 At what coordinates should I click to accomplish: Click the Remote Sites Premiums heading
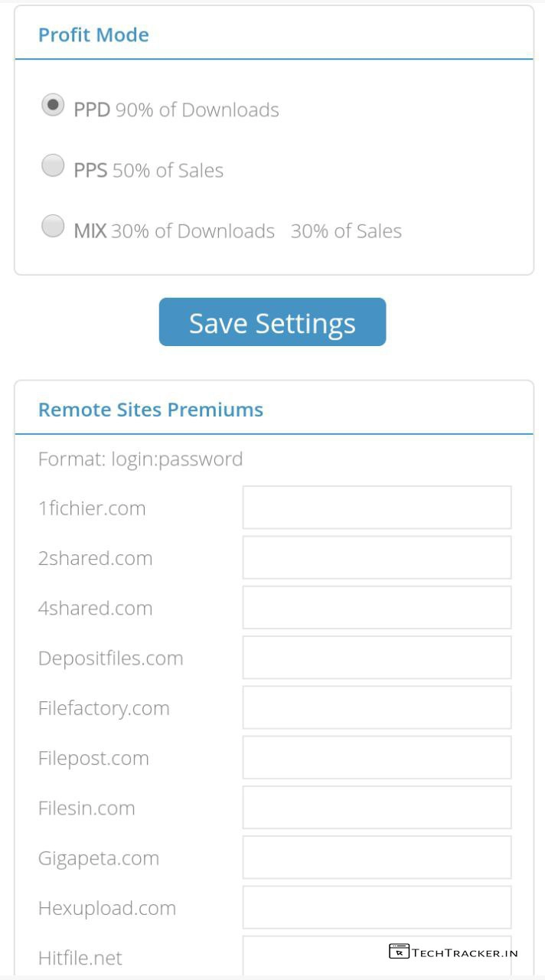click(x=151, y=410)
